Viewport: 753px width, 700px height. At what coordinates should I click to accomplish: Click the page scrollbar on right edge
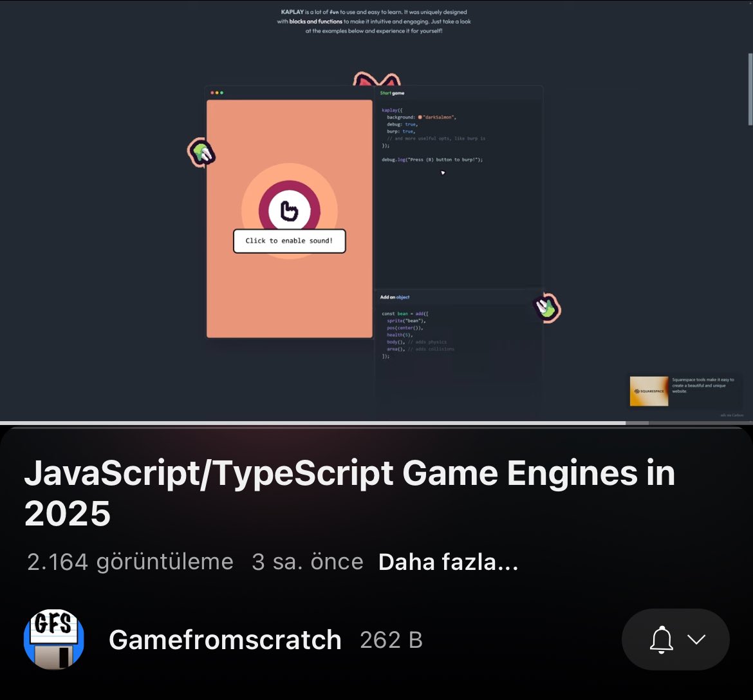click(750, 90)
